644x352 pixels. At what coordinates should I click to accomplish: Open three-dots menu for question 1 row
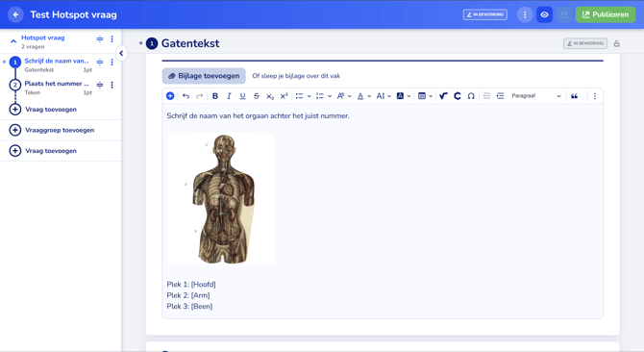click(111, 62)
